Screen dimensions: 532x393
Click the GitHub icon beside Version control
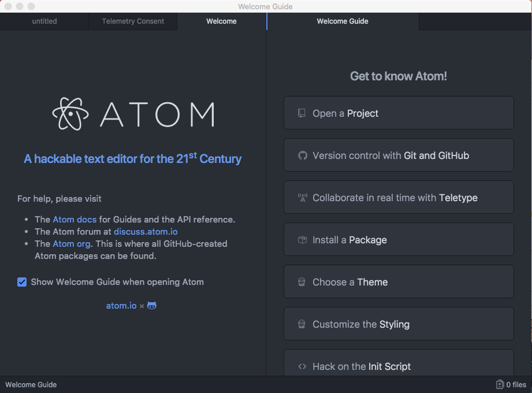[302, 155]
